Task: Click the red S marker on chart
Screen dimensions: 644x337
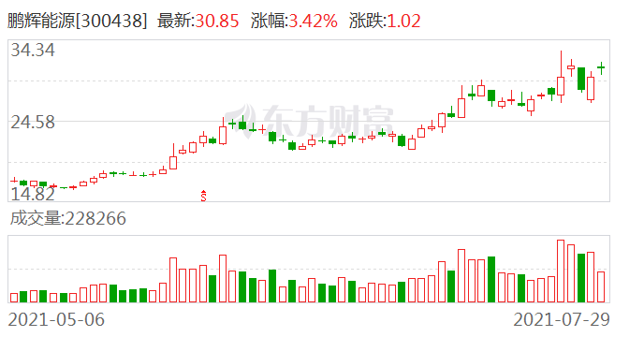Action: point(203,196)
